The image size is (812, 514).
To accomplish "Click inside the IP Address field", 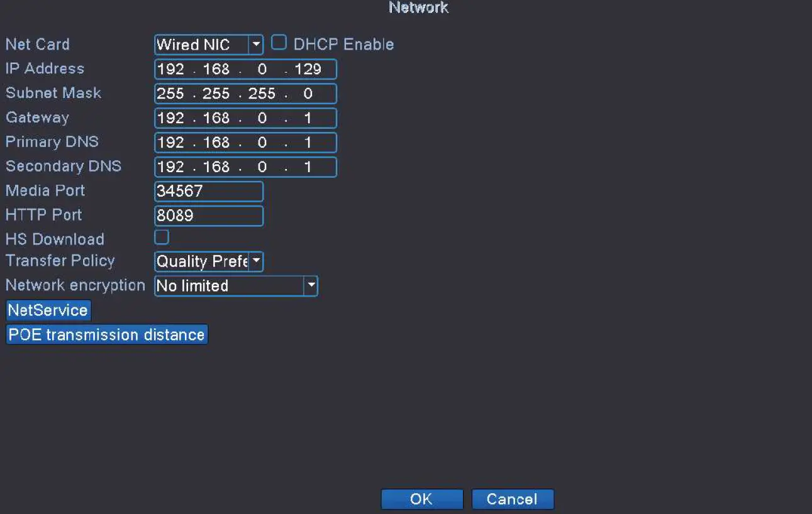I will click(245, 69).
